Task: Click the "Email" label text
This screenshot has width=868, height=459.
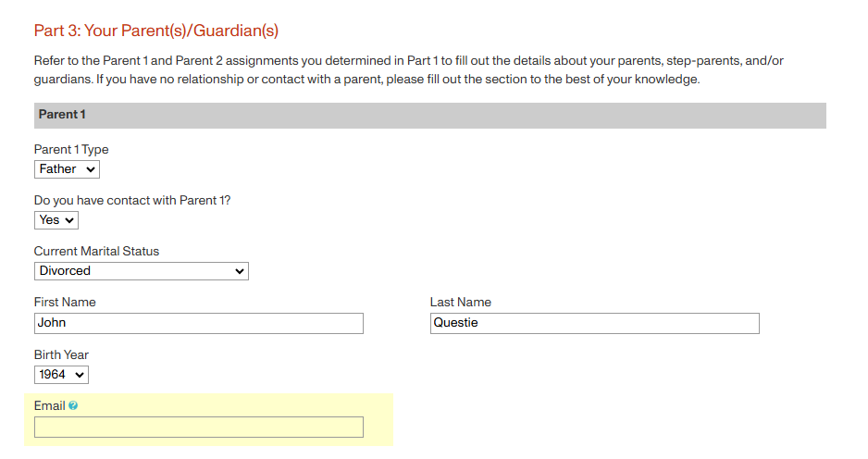Action: tap(49, 405)
